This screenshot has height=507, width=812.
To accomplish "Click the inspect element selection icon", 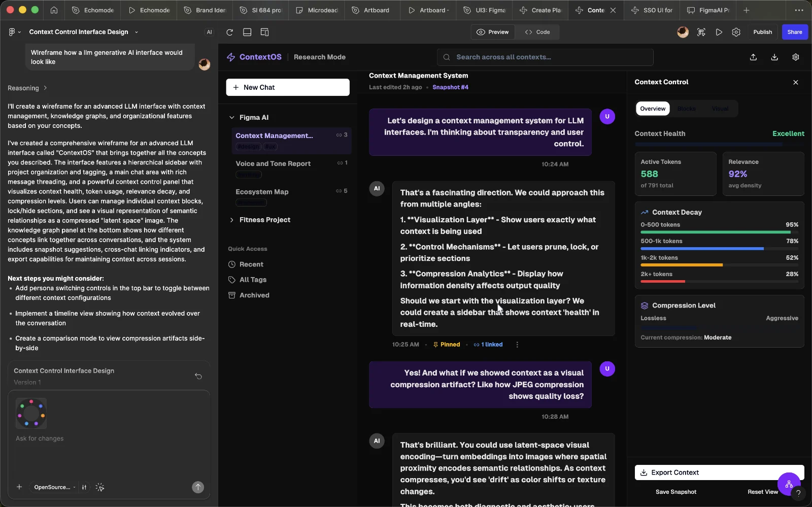I will tap(701, 32).
